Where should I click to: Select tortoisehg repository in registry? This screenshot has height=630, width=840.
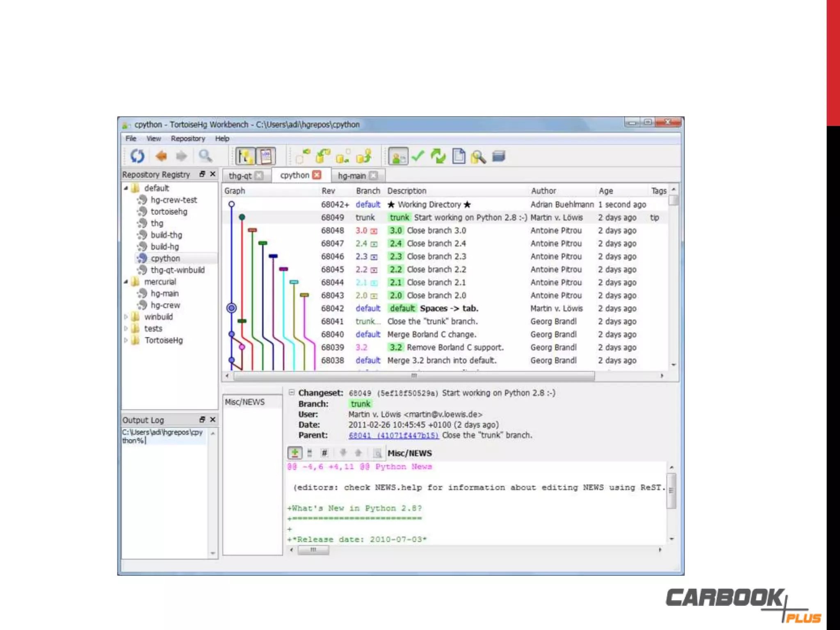(x=169, y=212)
